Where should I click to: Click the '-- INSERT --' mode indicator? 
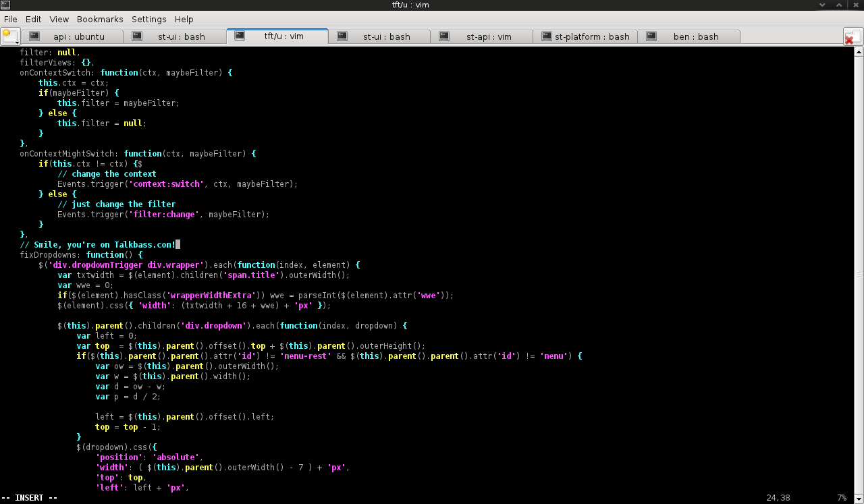click(29, 497)
